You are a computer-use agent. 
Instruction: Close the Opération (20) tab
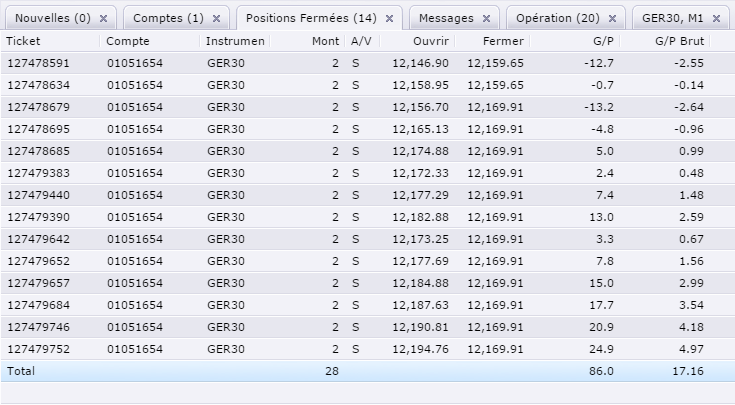point(613,19)
